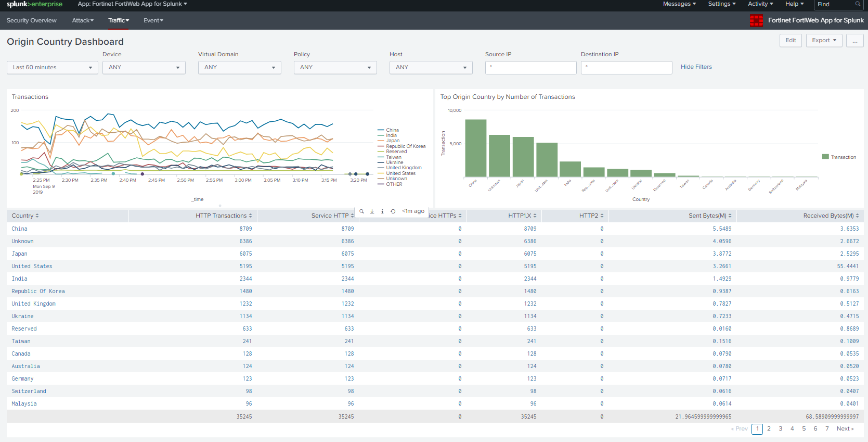Toggle the OTHER series in legend
Screen dimensions: 868x442
(x=394, y=184)
